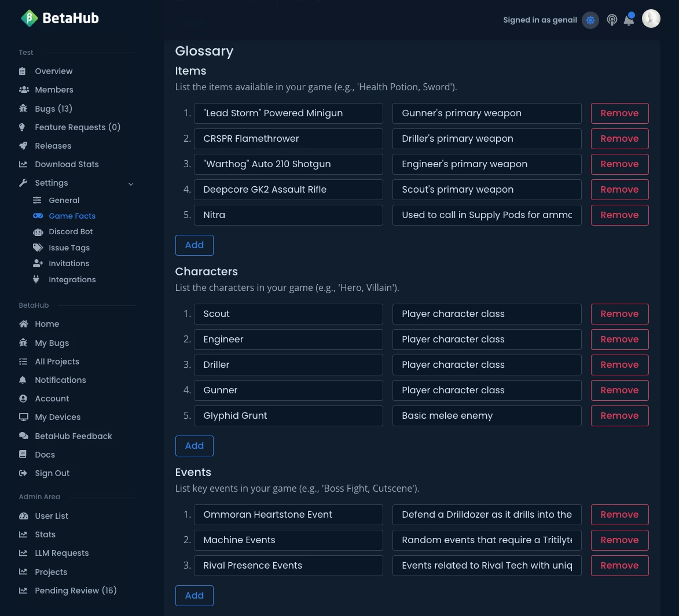Screen dimensions: 679x616
Task: Open the user avatar profile menu
Action: point(651,19)
